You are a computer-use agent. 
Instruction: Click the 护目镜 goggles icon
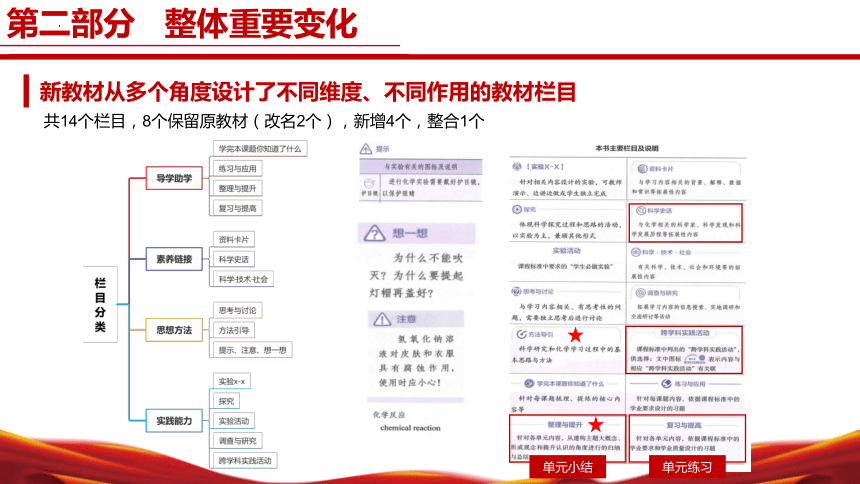369,183
